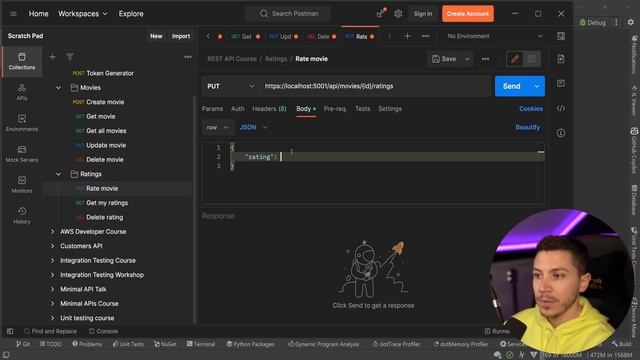Open the Console in Postman footer
This screenshot has width=640, height=360.
point(104,331)
